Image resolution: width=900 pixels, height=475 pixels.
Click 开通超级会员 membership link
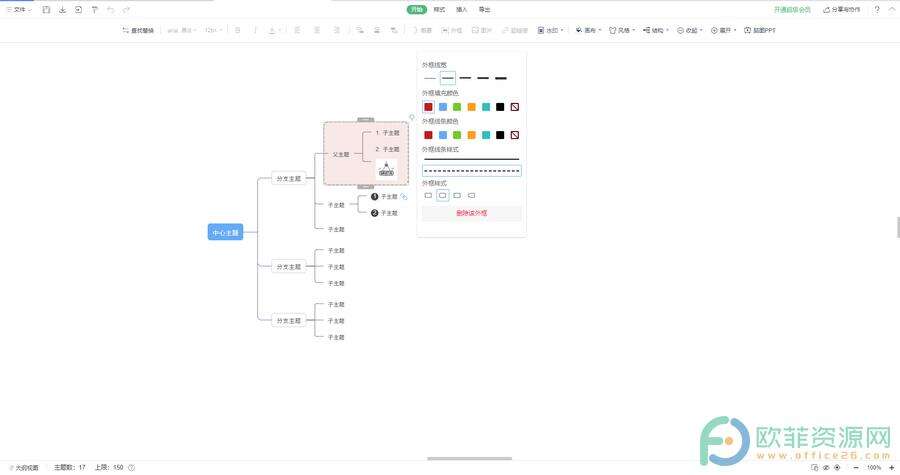[x=792, y=9]
